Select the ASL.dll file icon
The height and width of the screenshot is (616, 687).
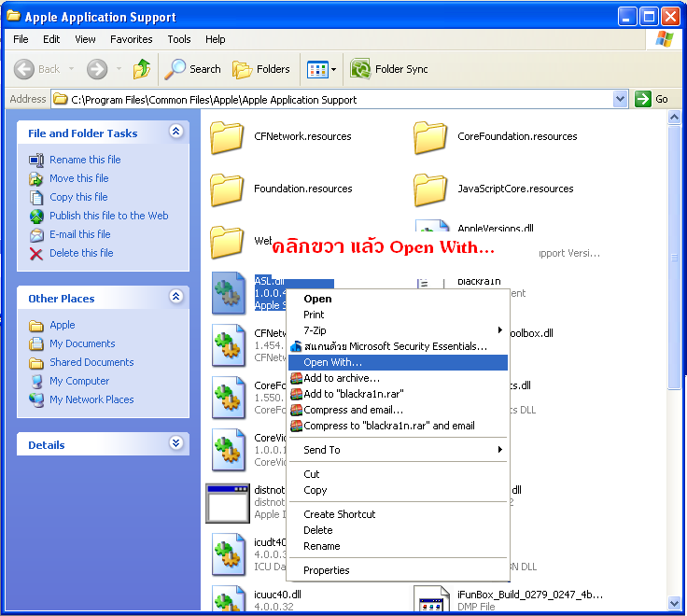coord(229,293)
